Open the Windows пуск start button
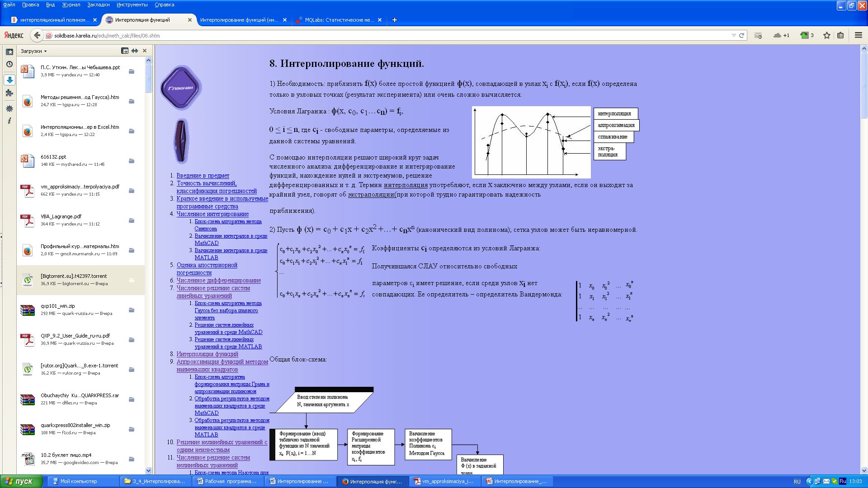The width and height of the screenshot is (868, 488). pyautogui.click(x=22, y=481)
